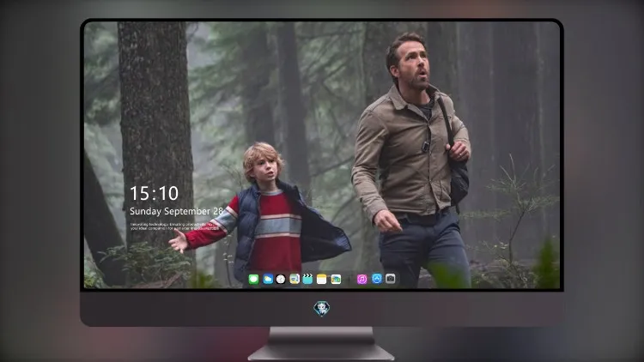Launch the yellow Notes app

click(x=322, y=279)
